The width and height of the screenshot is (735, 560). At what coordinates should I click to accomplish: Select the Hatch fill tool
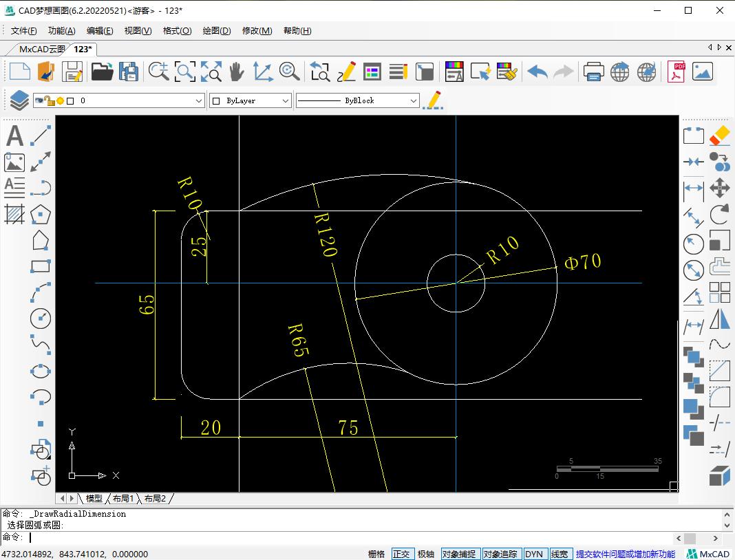14,215
